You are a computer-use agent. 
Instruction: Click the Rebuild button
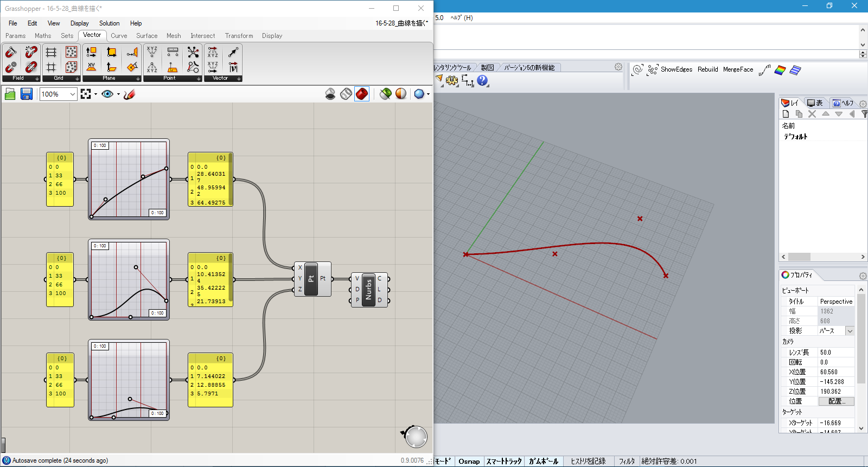707,69
